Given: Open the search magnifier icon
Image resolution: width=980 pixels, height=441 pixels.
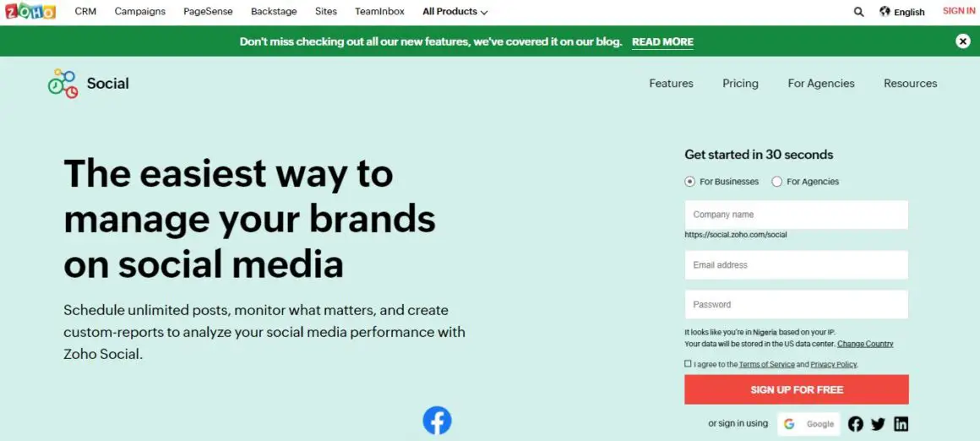Looking at the screenshot, I should (x=858, y=12).
